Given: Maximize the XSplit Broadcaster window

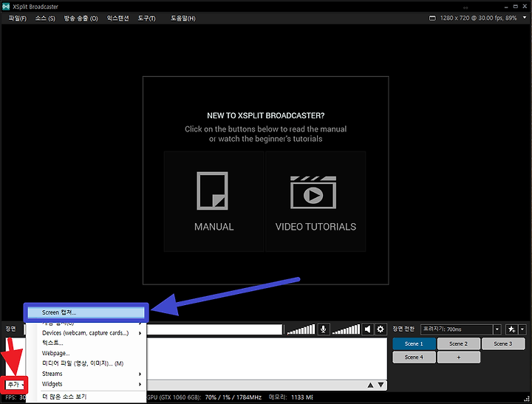Looking at the screenshot, I should click(x=516, y=7).
